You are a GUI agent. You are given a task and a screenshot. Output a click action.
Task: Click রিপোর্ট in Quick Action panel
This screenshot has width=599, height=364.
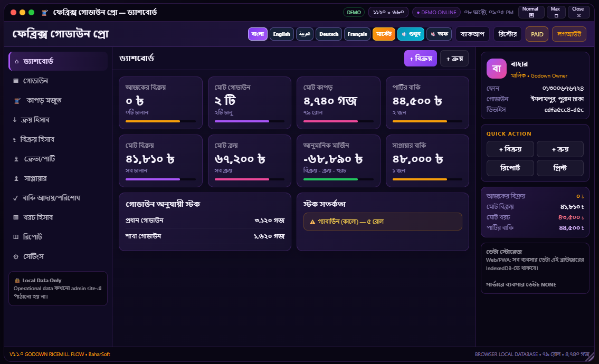(x=510, y=168)
